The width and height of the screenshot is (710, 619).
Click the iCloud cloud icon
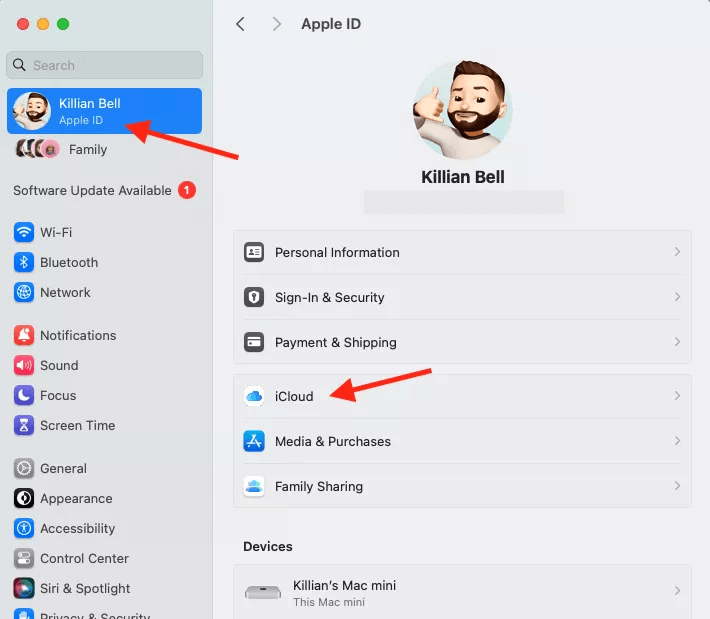(x=254, y=396)
